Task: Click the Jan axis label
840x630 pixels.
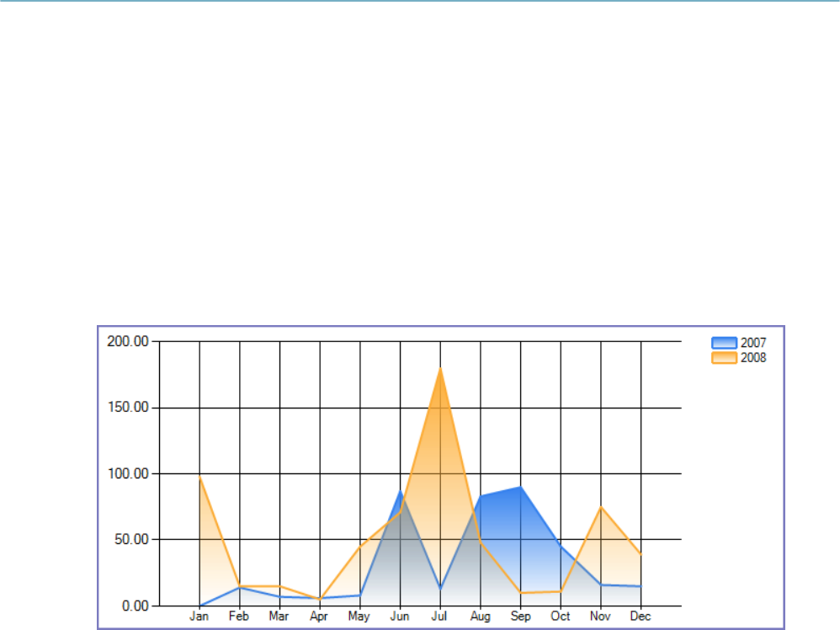Action: pos(199,616)
